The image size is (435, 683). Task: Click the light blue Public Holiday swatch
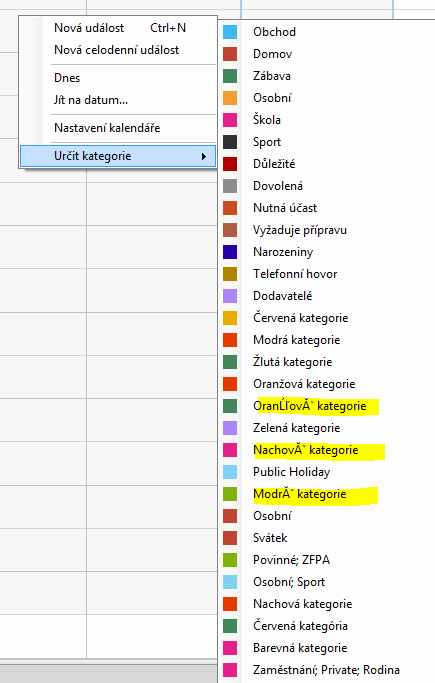pos(230,472)
